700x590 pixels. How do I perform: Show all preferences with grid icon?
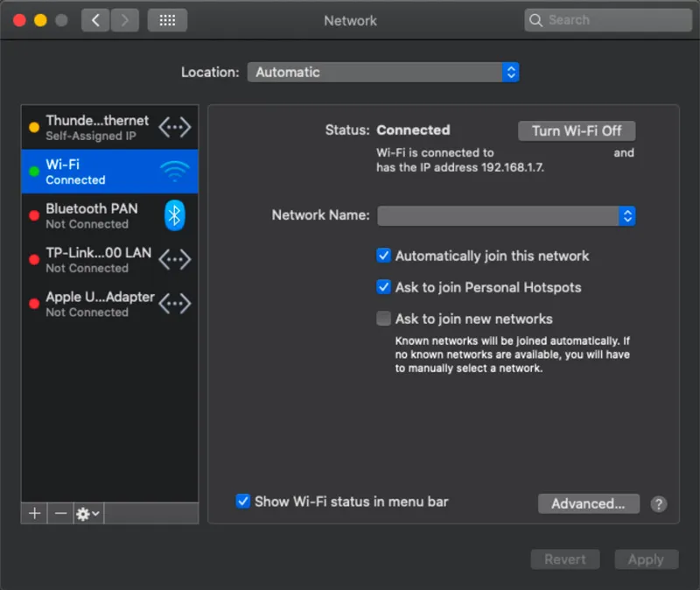[x=167, y=20]
